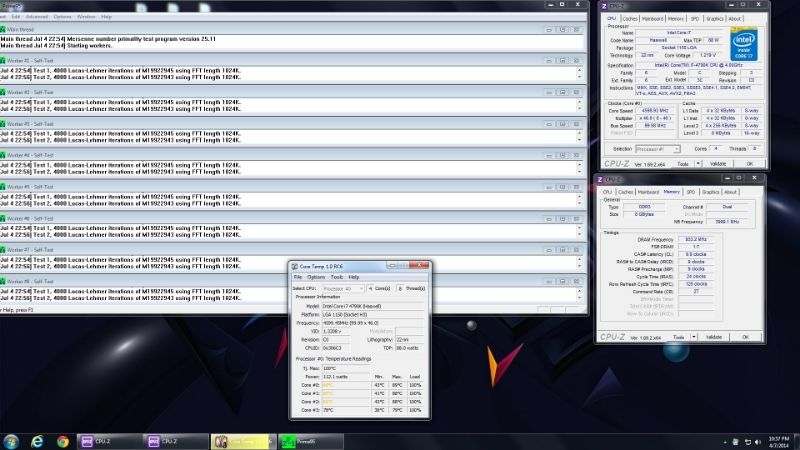Switch to the second CPU-Z taskbar button
Viewport: 800px width, 450px height.
[176, 441]
